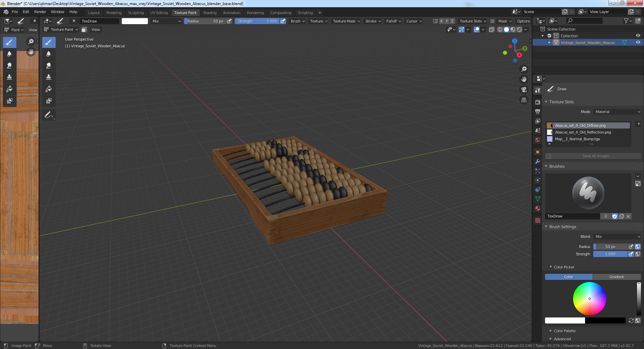Click the Gradient button in Color Picker

[x=616, y=277]
